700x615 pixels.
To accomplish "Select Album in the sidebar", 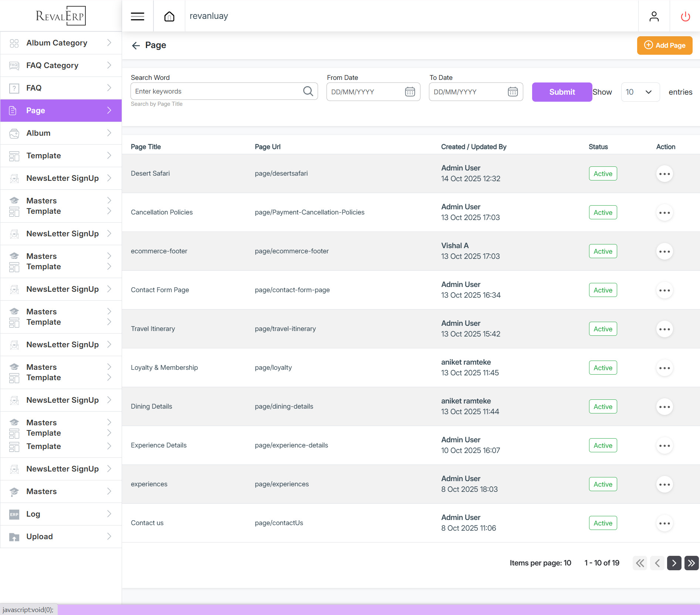I will pos(61,133).
